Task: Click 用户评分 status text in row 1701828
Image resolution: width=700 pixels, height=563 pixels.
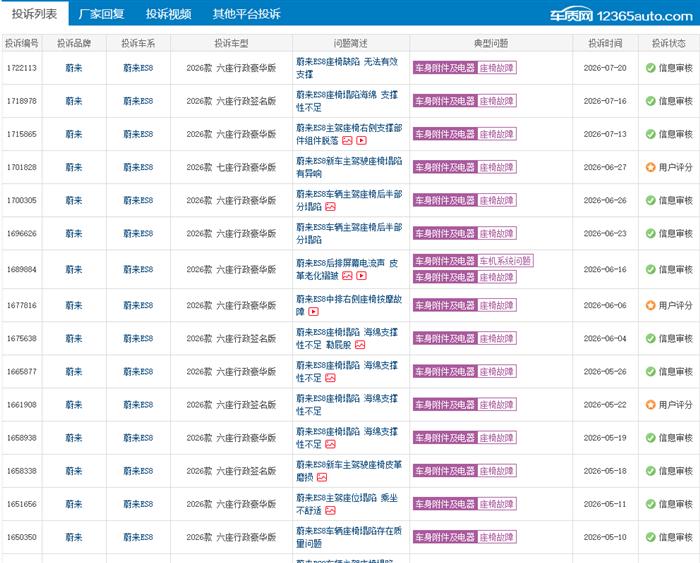Action: [x=675, y=167]
